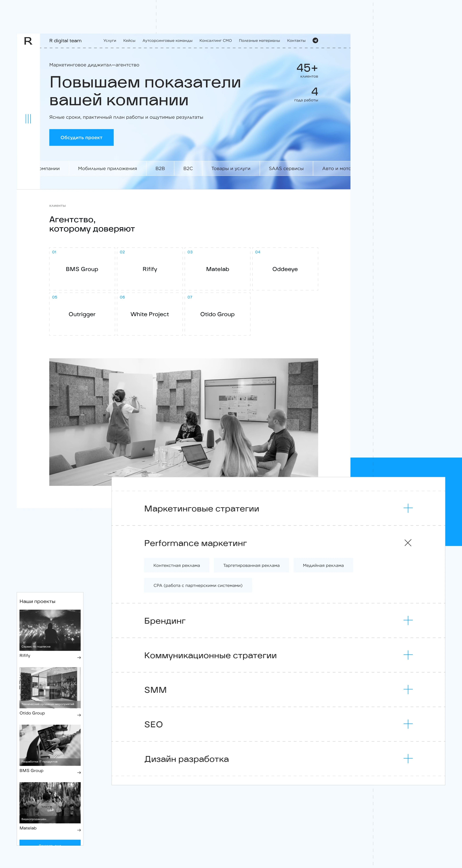The width and height of the screenshot is (462, 868).
Task: Click arrow icon next to Otido Group project
Action: 79,715
